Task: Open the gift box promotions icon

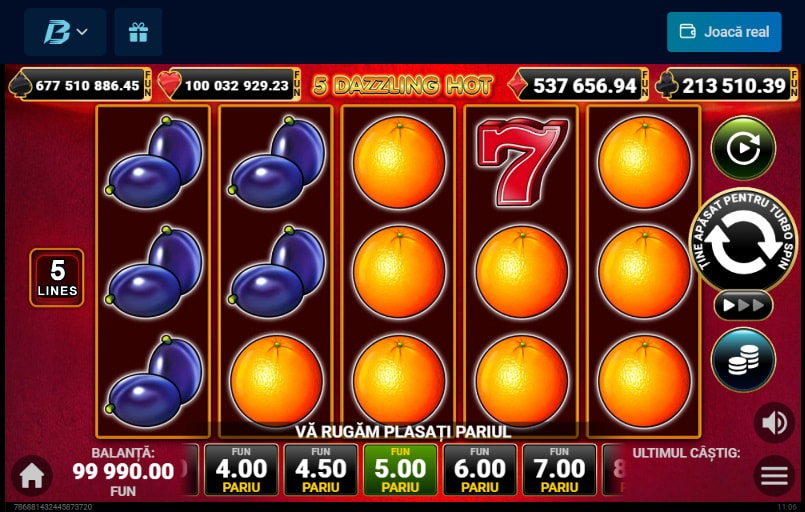Action: (x=138, y=32)
